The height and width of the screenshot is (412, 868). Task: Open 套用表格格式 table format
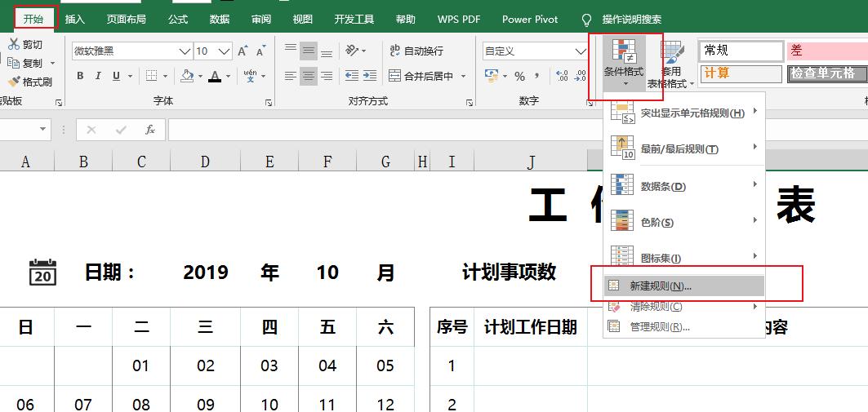(671, 65)
